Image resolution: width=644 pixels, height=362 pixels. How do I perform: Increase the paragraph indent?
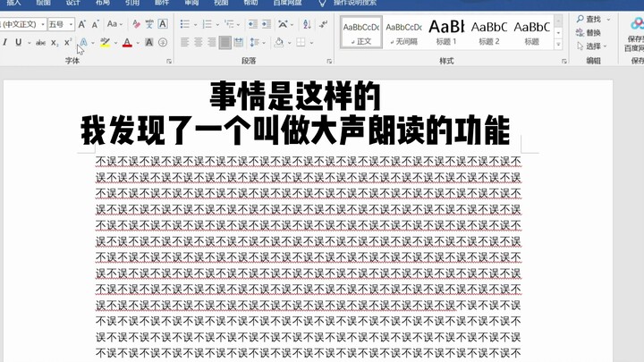pos(267,24)
